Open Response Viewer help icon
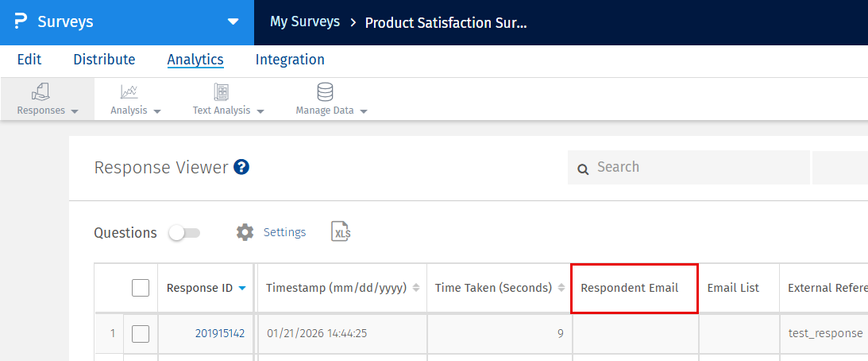The height and width of the screenshot is (361, 868). coord(241,167)
